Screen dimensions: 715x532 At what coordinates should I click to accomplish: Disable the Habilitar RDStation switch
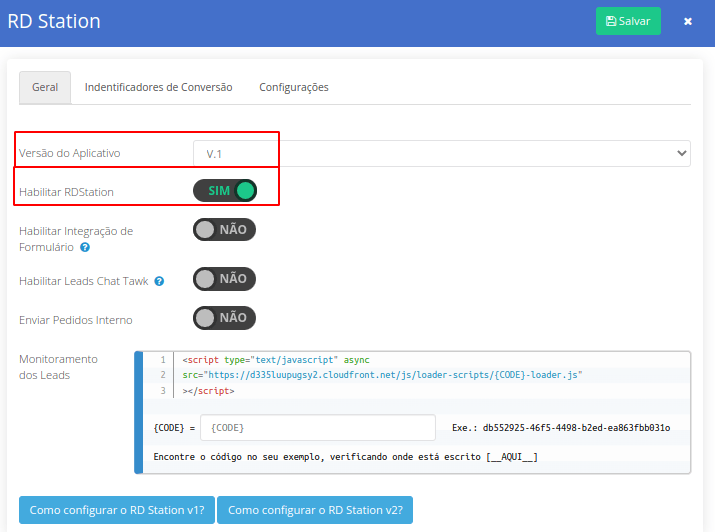(x=225, y=190)
